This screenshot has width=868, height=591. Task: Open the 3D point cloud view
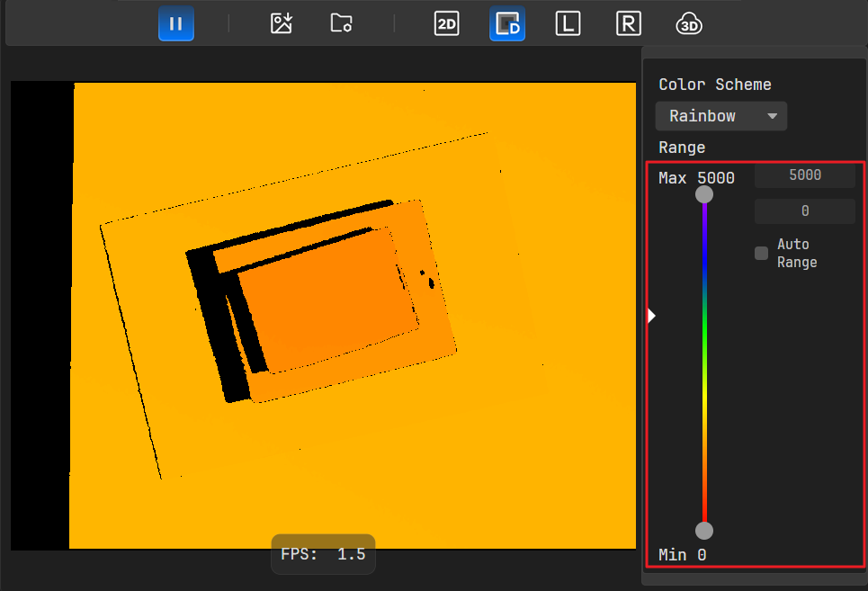tap(689, 24)
